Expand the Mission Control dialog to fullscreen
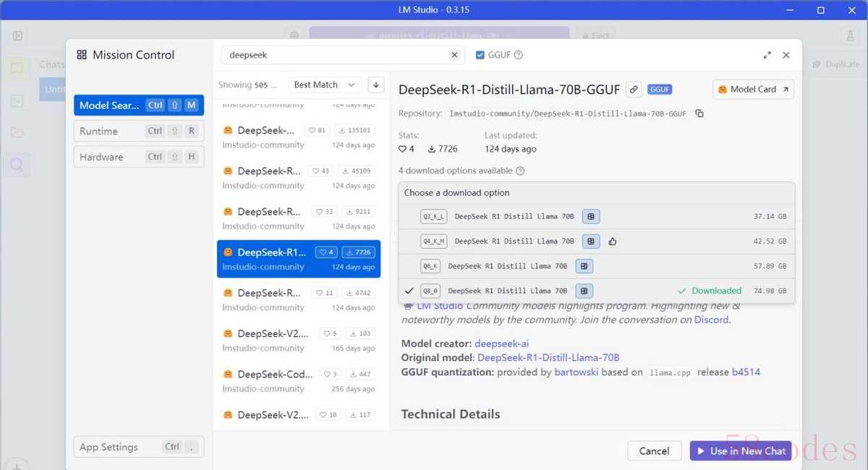868x470 pixels. point(767,55)
